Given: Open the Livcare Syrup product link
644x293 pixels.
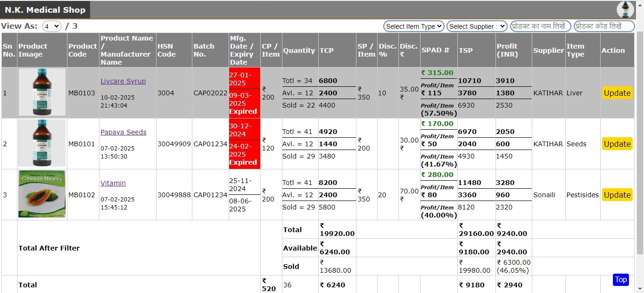Looking at the screenshot, I should [123, 81].
